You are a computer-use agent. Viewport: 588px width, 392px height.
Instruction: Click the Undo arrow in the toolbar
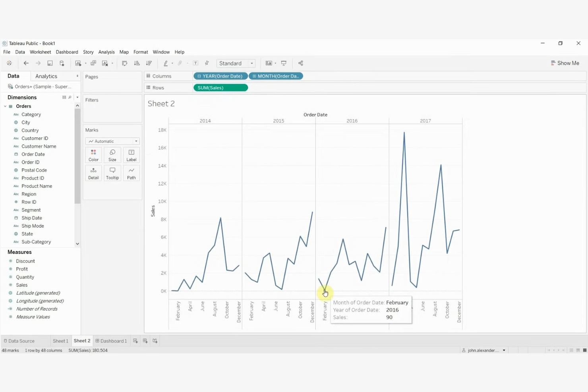click(x=26, y=63)
